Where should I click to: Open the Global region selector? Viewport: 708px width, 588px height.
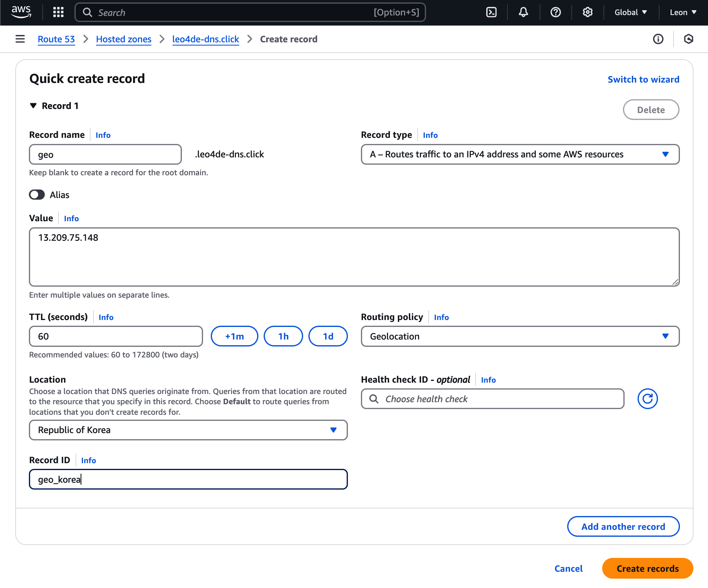pos(631,12)
